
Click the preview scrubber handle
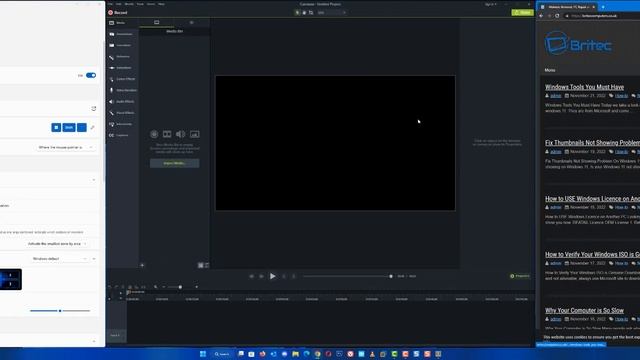[391, 276]
